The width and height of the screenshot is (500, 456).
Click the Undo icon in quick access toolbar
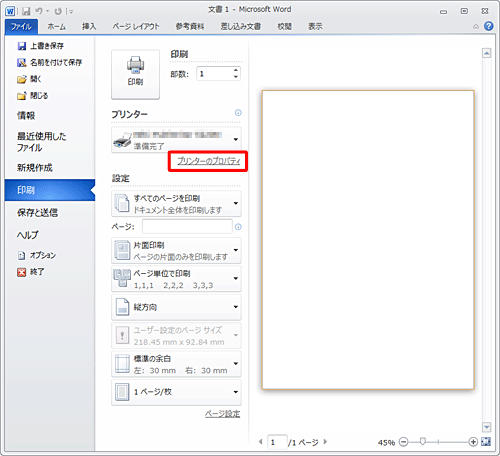[x=39, y=11]
